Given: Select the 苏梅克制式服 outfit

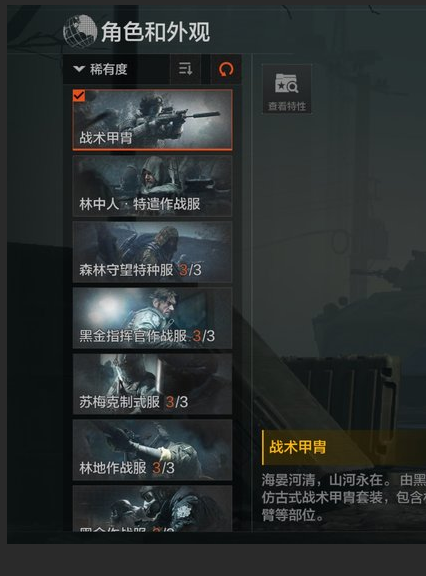Looking at the screenshot, I should pyautogui.click(x=152, y=384).
